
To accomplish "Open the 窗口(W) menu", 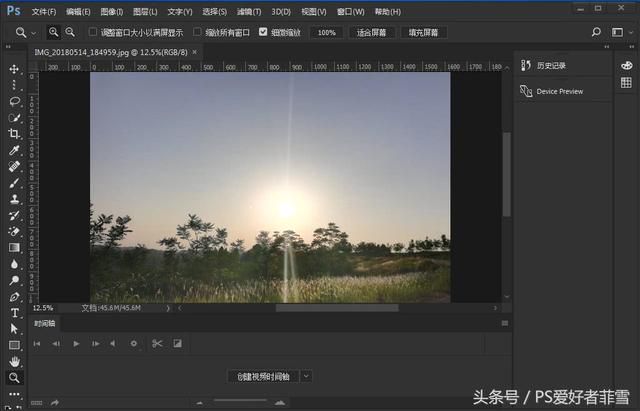I will 351,12.
